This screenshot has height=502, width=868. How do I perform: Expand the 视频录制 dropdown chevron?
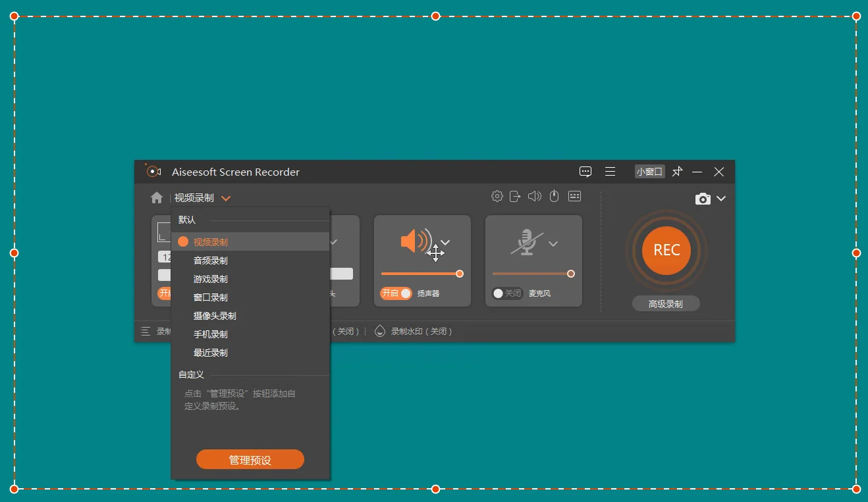pyautogui.click(x=226, y=197)
